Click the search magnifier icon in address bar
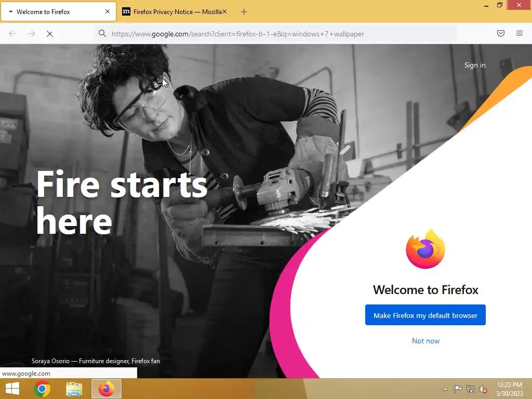The width and height of the screenshot is (532, 399). 102,33
